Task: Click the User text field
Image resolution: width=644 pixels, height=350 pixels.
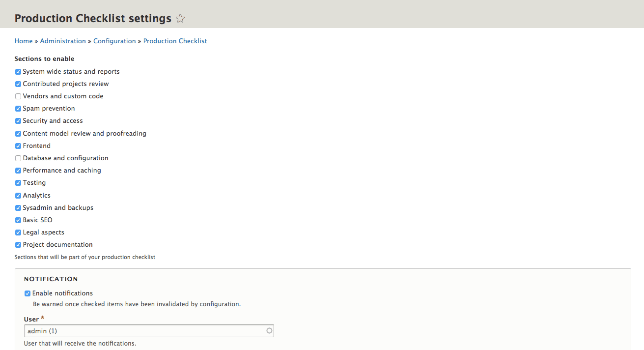Action: point(142,331)
